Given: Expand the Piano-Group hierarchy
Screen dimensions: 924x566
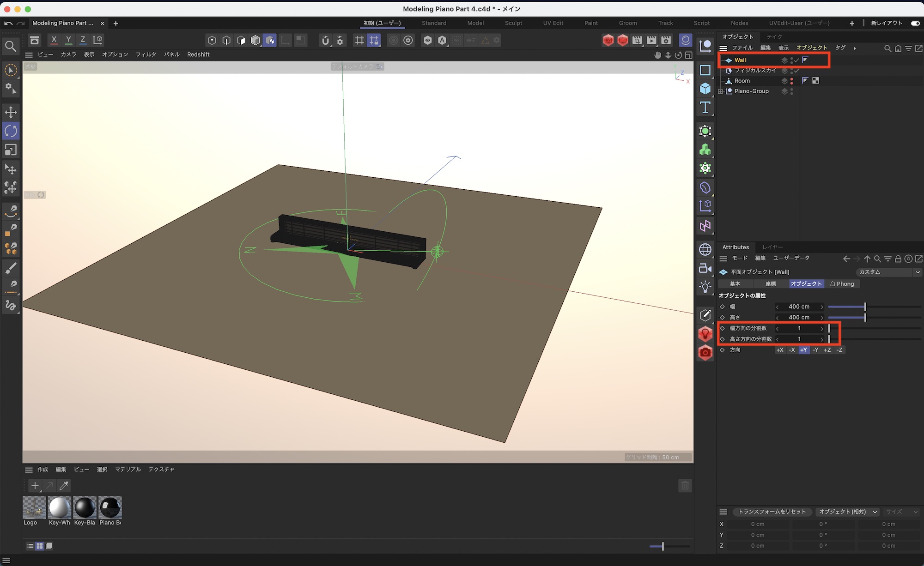Looking at the screenshot, I should pos(721,91).
